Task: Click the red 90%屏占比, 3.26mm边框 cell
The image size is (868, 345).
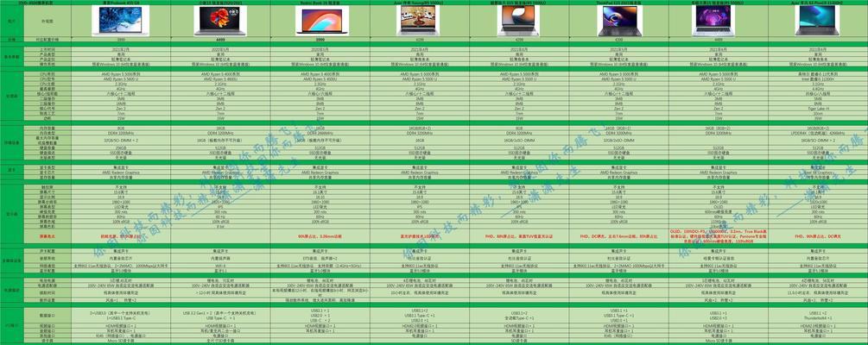Action: tap(320, 235)
